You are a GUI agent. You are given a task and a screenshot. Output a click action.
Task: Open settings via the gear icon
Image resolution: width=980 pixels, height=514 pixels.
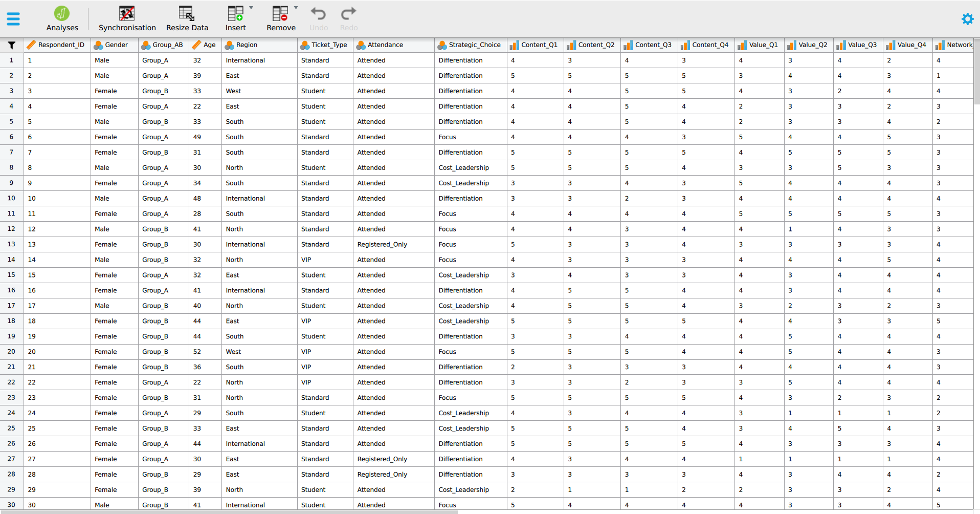[967, 19]
